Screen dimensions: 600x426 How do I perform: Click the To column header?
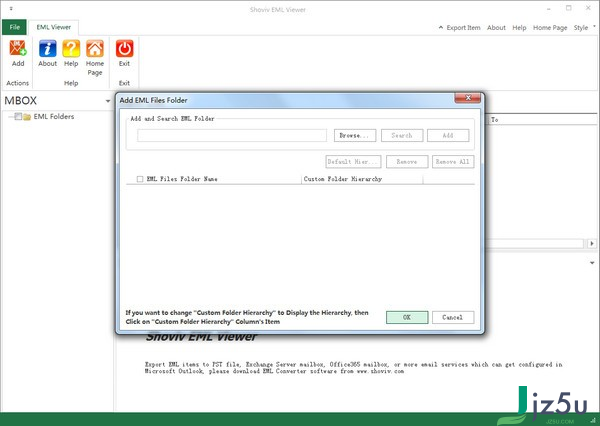pos(542,120)
